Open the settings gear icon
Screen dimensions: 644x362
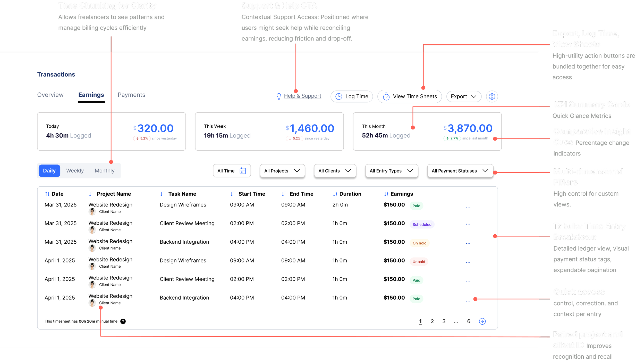point(492,96)
